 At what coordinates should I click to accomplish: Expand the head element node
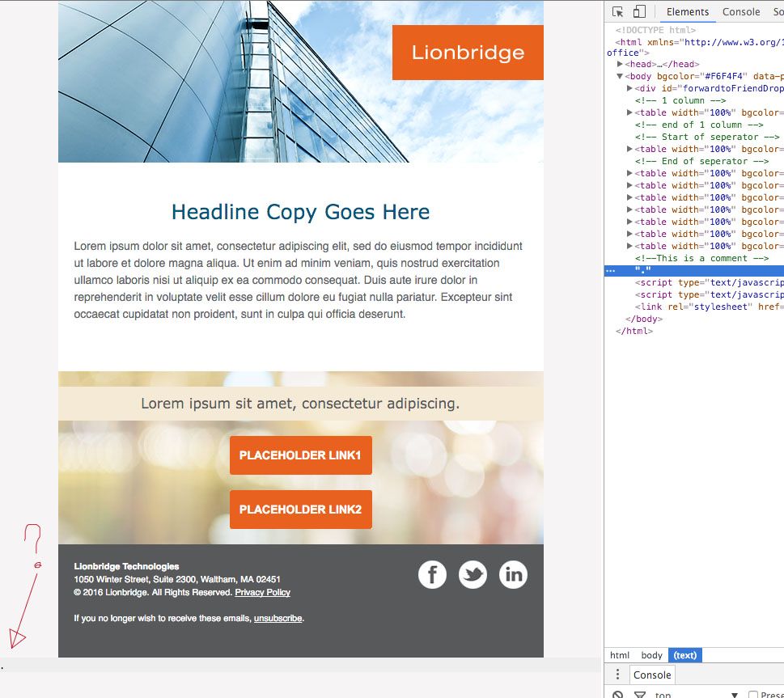pos(620,64)
